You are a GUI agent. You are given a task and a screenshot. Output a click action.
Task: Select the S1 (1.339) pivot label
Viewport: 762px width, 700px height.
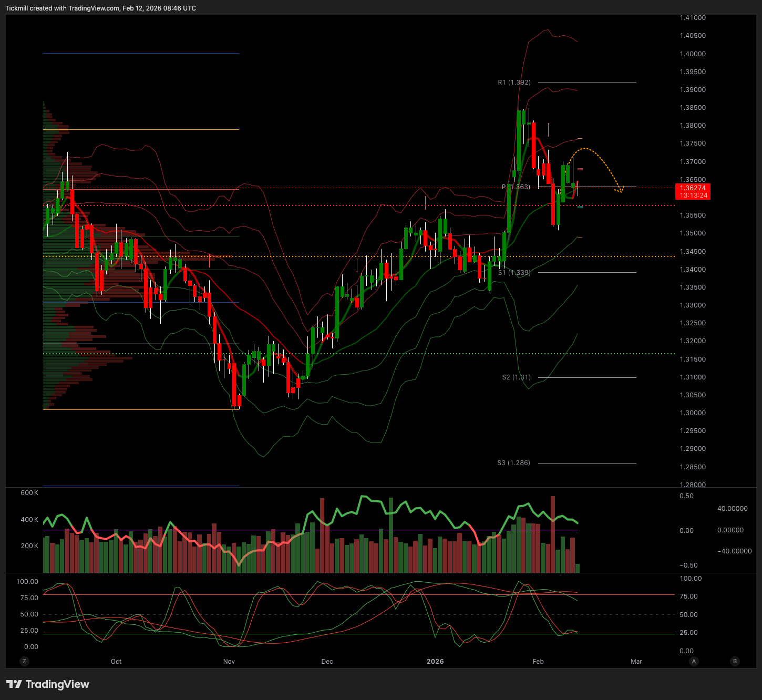[514, 273]
